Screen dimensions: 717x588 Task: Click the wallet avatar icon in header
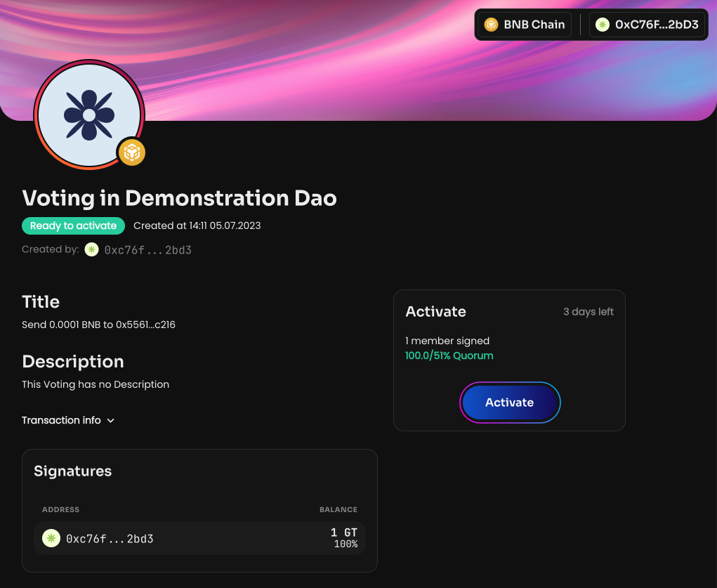coord(603,25)
